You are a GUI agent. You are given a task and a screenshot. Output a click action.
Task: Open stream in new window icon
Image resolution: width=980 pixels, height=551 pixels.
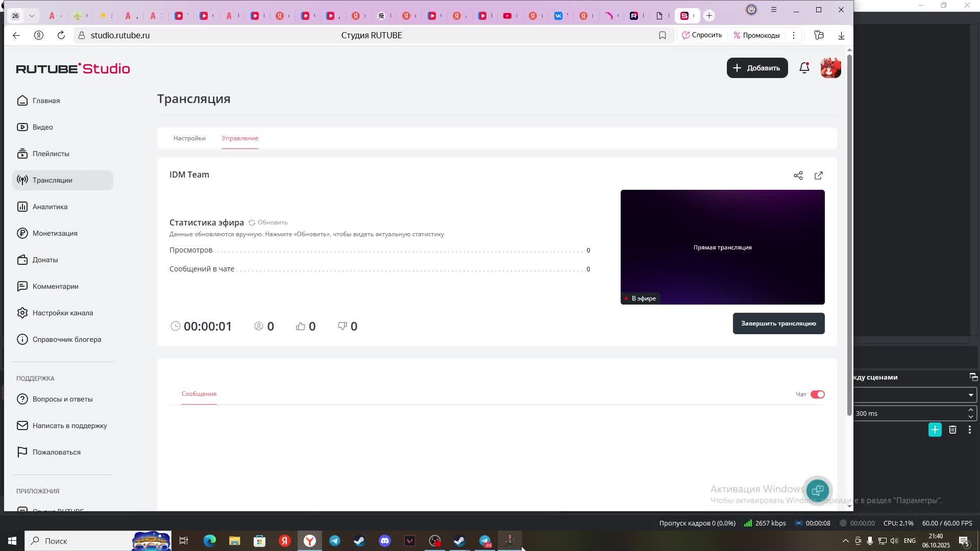click(x=819, y=176)
